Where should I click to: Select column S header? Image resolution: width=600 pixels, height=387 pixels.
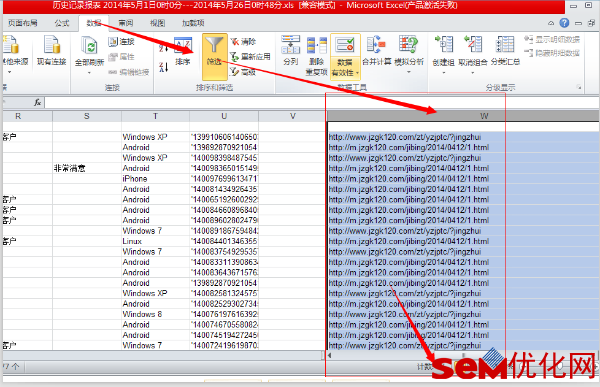[x=87, y=116]
